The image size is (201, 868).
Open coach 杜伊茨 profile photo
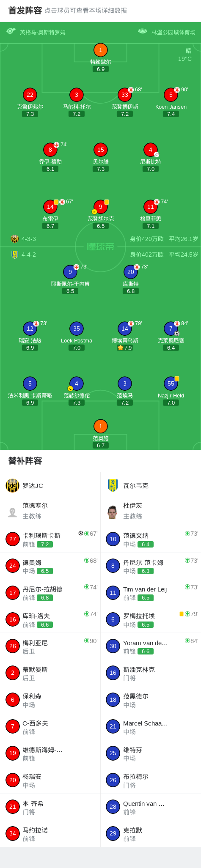tap(112, 512)
